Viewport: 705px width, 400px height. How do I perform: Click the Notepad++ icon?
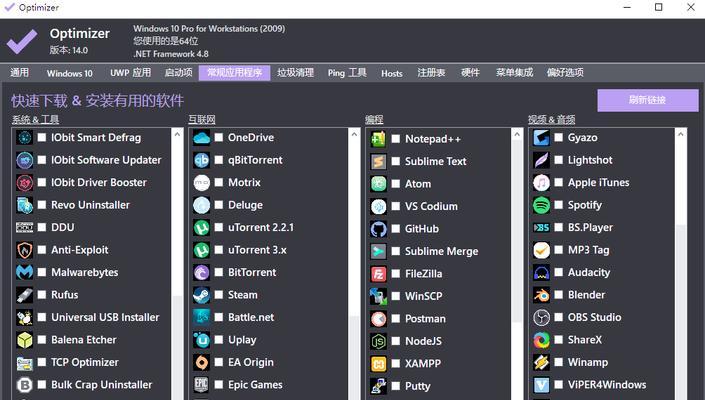point(379,139)
